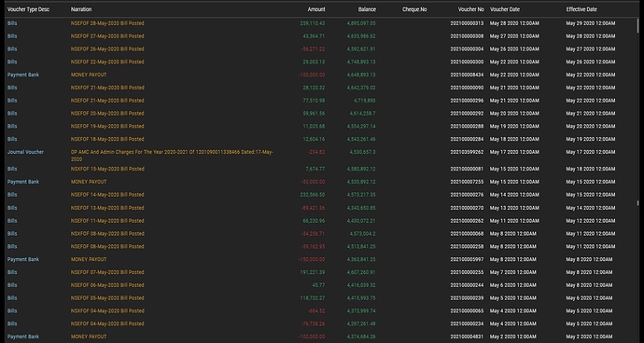This screenshot has height=343, width=644.
Task: Select narration NSXFOF 04-May-2020 Bill Posted
Action: (x=107, y=310)
